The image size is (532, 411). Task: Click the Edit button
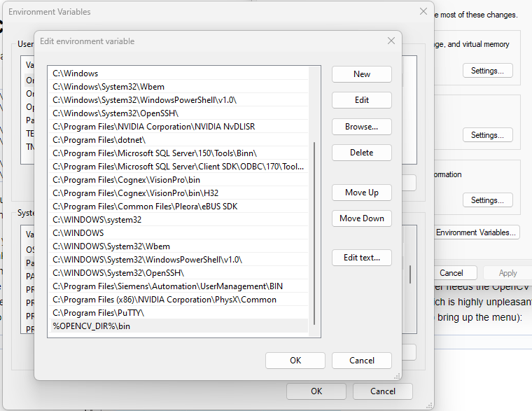point(361,100)
